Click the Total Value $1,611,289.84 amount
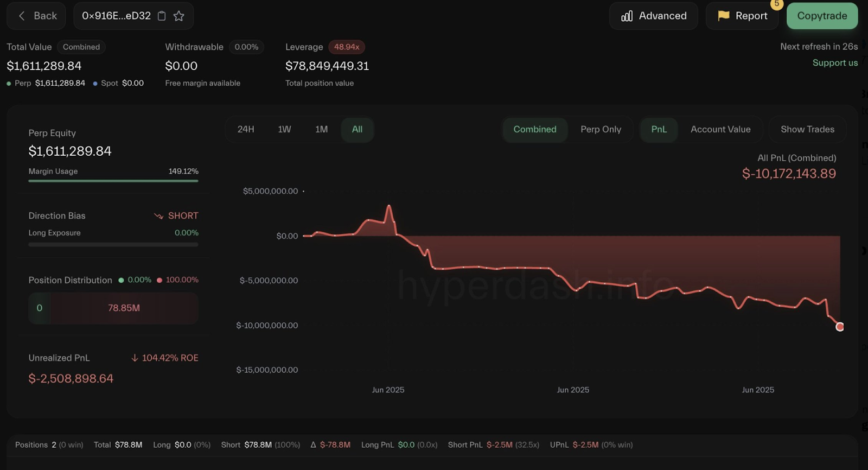868x470 pixels. pyautogui.click(x=44, y=66)
